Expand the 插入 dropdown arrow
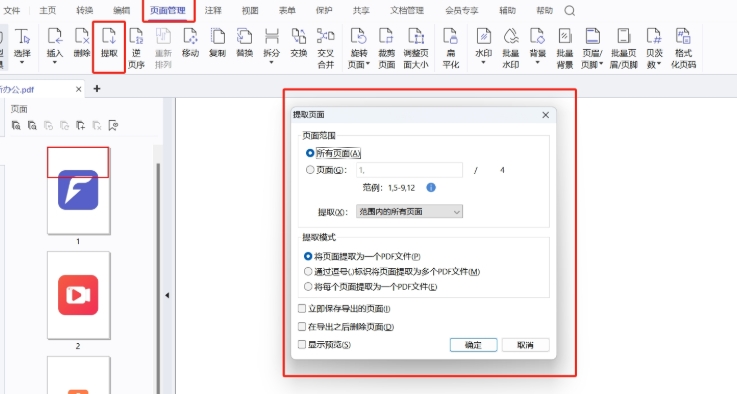 click(55, 62)
